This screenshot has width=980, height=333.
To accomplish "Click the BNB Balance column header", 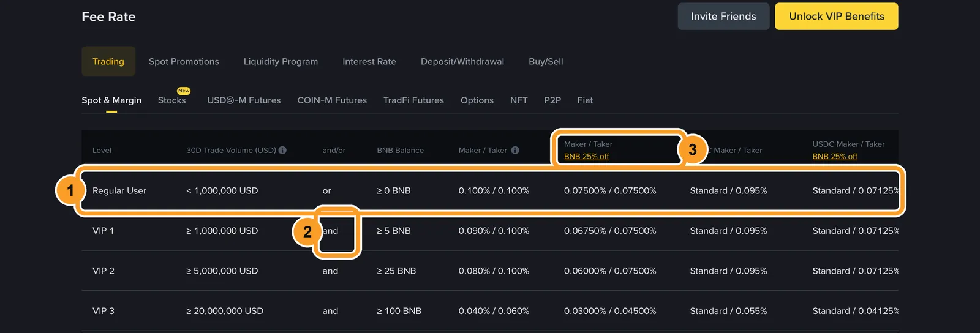I will point(400,150).
